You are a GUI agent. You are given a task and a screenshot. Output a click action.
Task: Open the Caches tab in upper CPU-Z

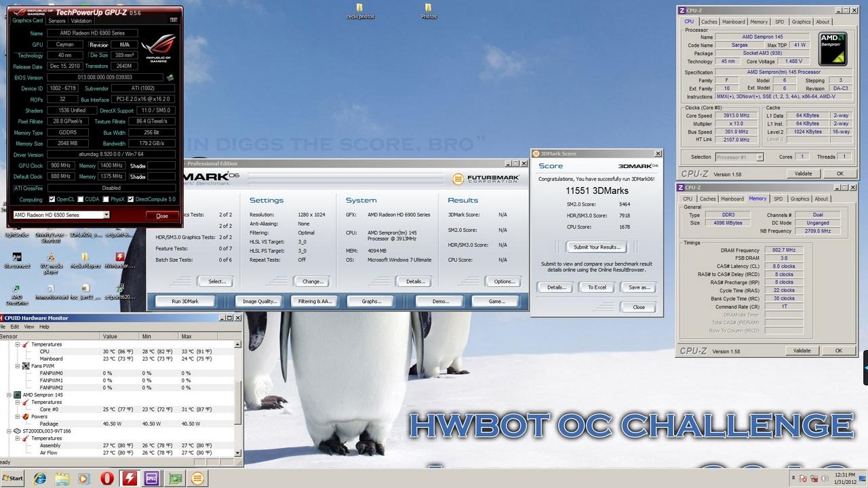[x=709, y=22]
